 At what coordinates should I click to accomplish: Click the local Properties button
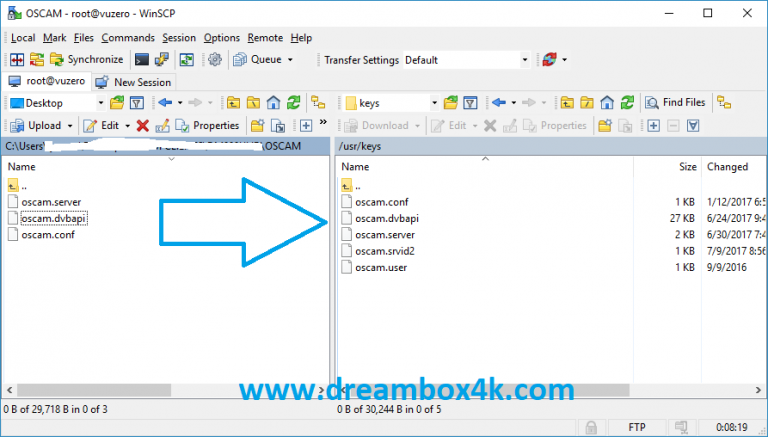207,126
